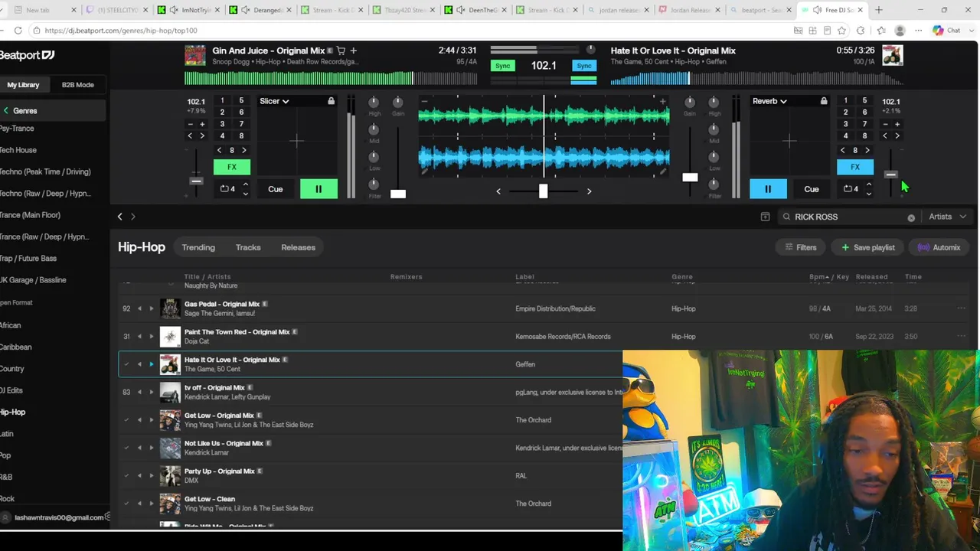
Task: Zoom in the center waveform
Action: (x=663, y=101)
